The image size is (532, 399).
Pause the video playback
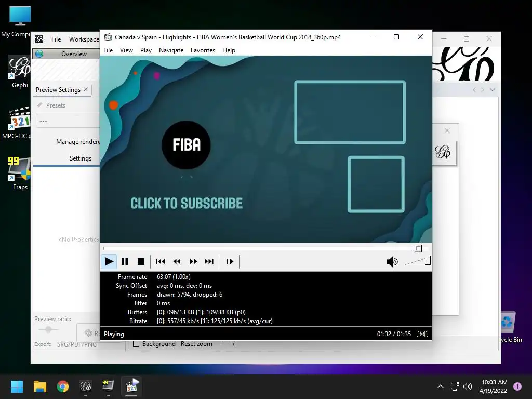click(125, 261)
